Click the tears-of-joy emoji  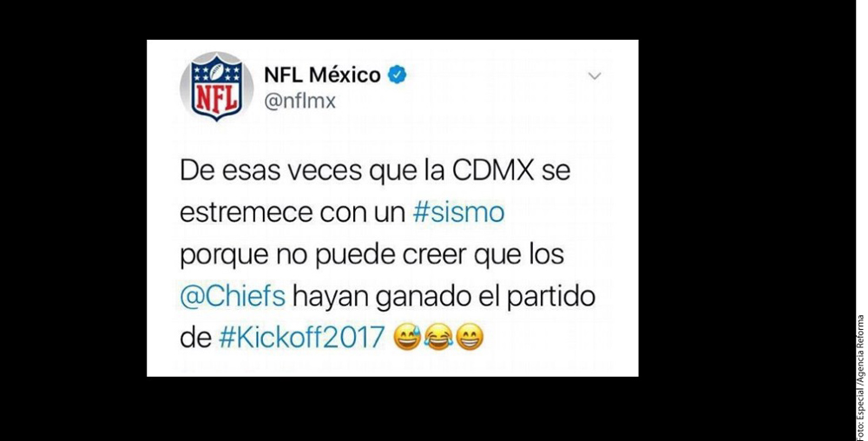pyautogui.click(x=438, y=337)
